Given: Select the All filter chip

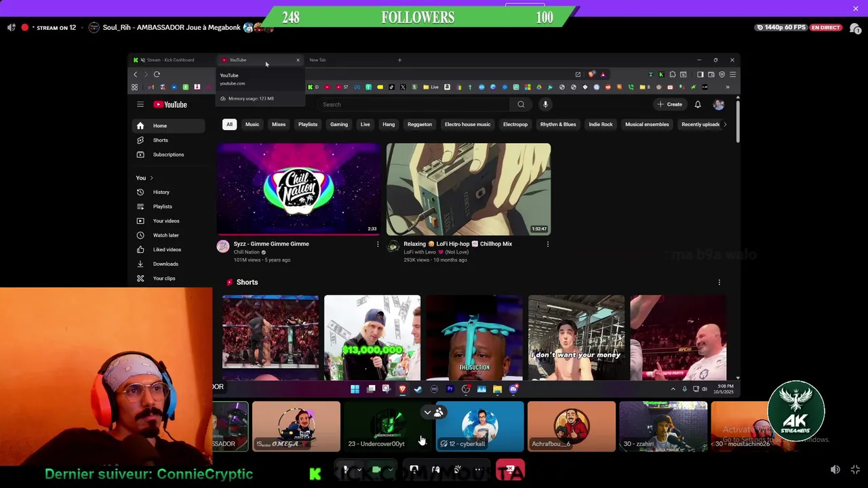Looking at the screenshot, I should pos(229,125).
